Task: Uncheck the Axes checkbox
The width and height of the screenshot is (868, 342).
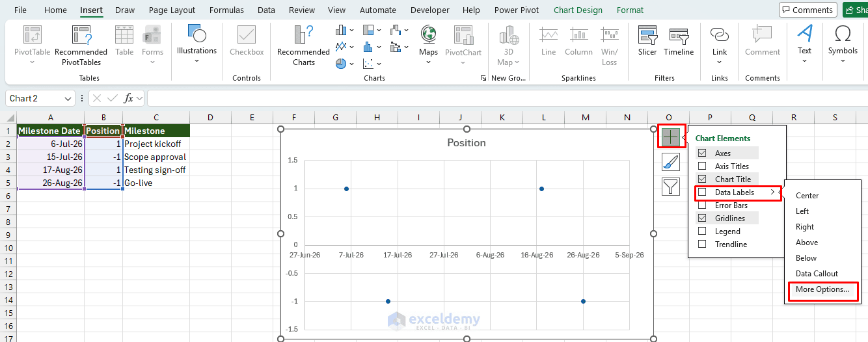Action: (x=702, y=153)
